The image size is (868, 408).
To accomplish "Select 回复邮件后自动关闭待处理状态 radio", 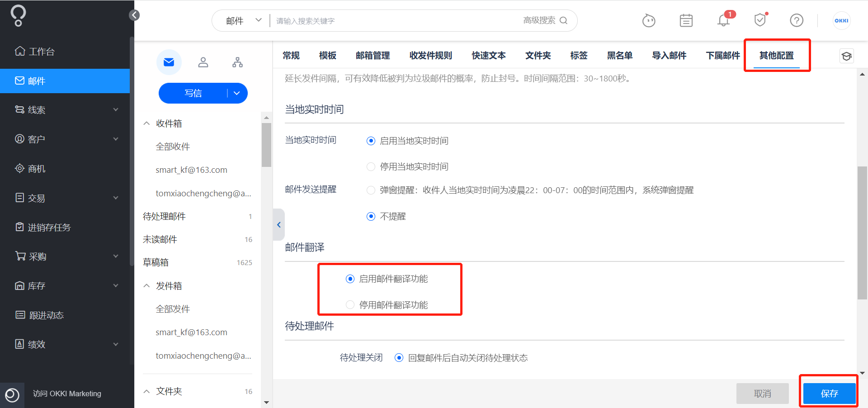I will [x=399, y=358].
